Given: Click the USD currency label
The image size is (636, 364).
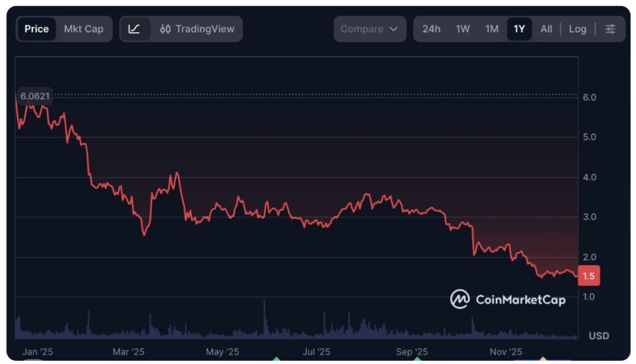Looking at the screenshot, I should coord(599,336).
